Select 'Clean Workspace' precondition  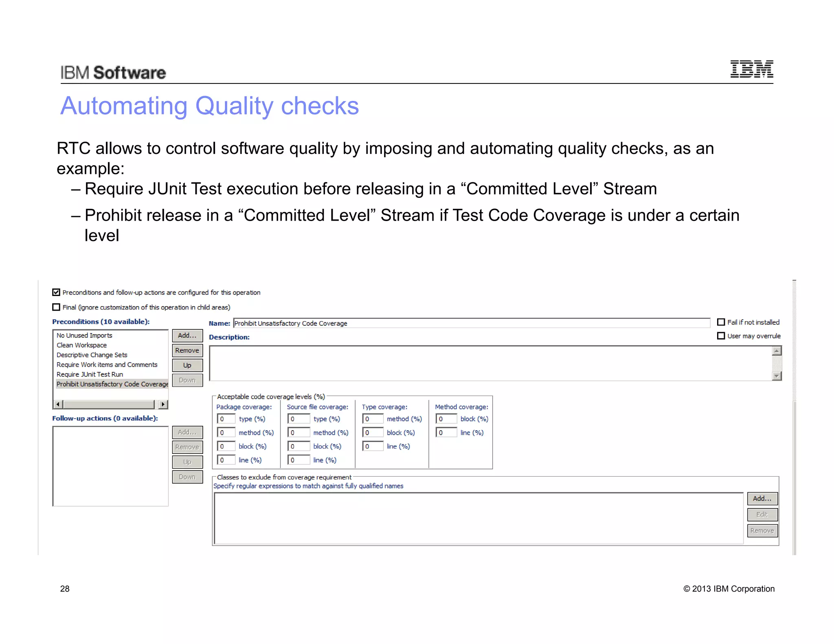tap(81, 345)
